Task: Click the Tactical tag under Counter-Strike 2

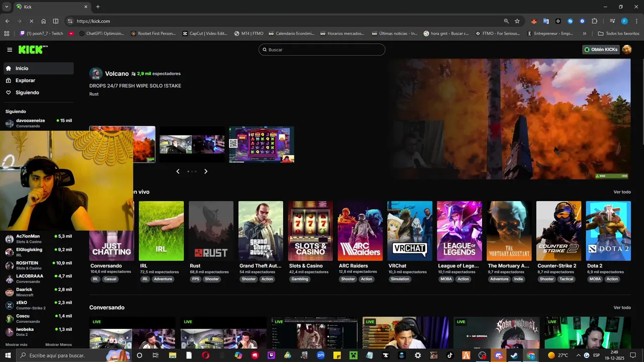Action: [x=567, y=279]
